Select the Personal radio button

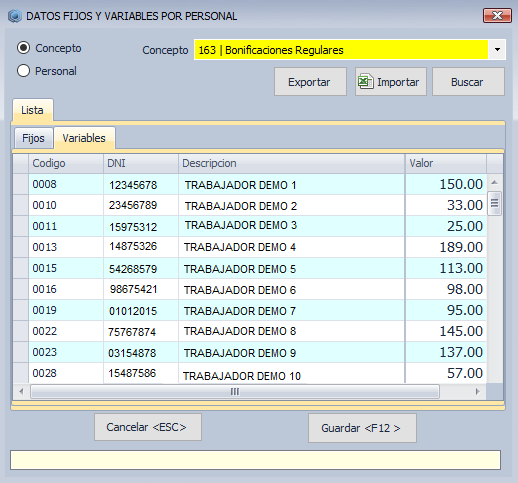point(24,71)
